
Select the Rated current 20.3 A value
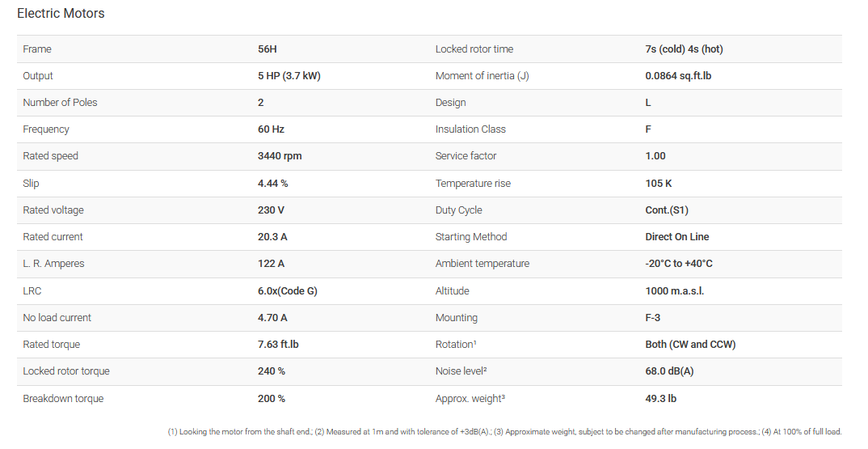(x=275, y=237)
